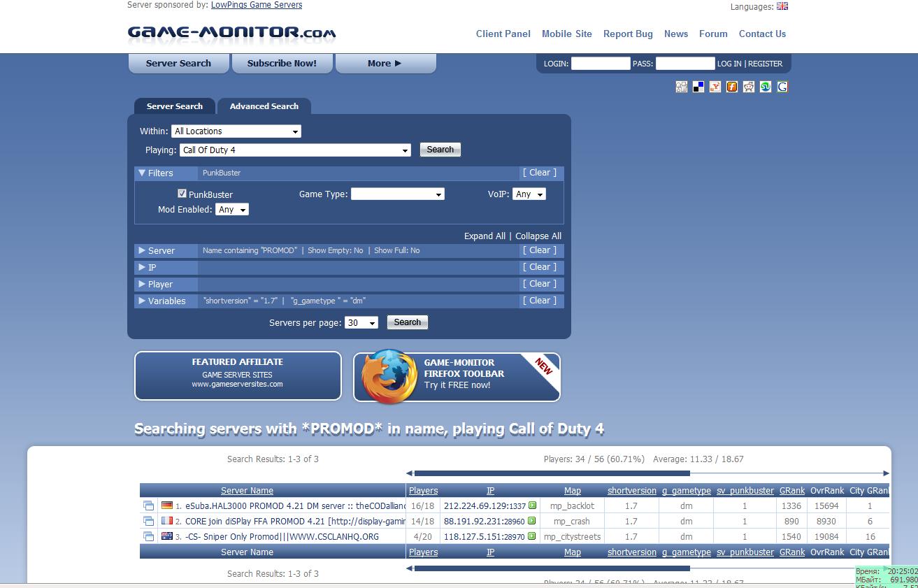918x588 pixels.
Task: Click the Yahoo bookmark icon
Action: (x=715, y=87)
